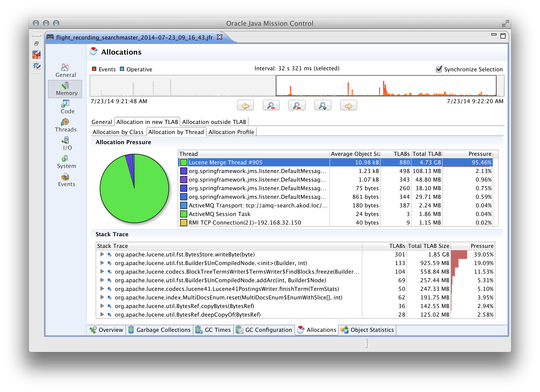Sort stack trace by Pressure column header
Screen dimensions: 540x392
point(473,246)
